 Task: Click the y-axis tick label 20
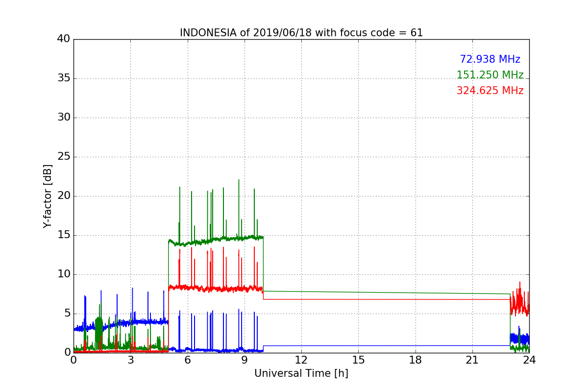click(x=63, y=196)
